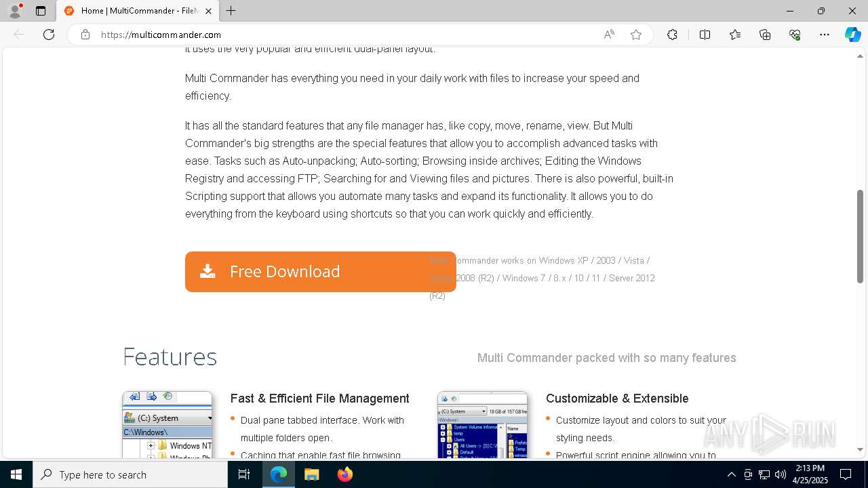Select the 'Dual pane tabbed interface' bullet text
The image size is (868, 488).
pyautogui.click(x=322, y=428)
